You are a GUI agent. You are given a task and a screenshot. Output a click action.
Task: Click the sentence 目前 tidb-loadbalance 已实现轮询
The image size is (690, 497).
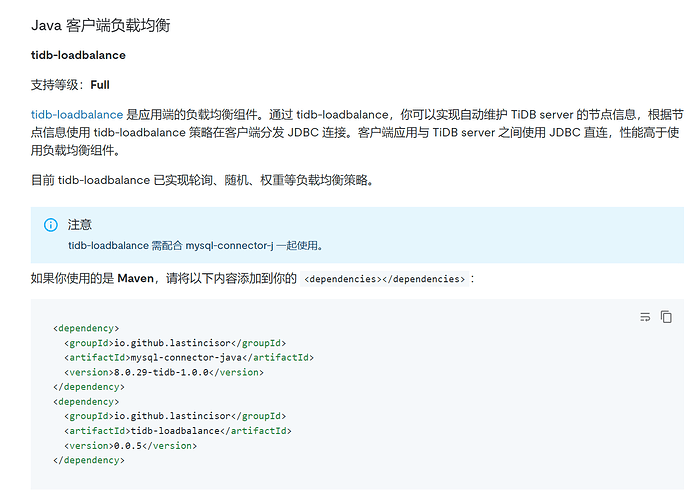[x=202, y=180]
